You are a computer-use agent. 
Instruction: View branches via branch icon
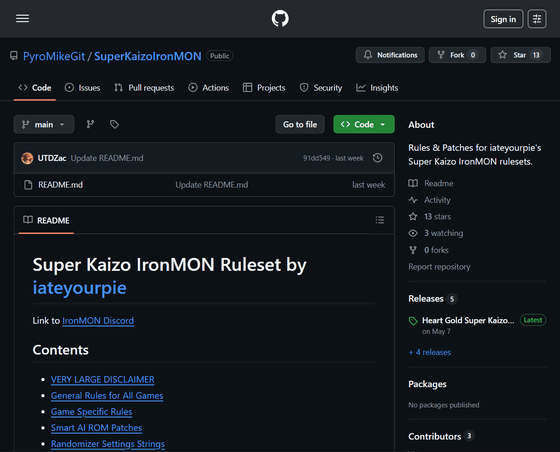point(90,124)
